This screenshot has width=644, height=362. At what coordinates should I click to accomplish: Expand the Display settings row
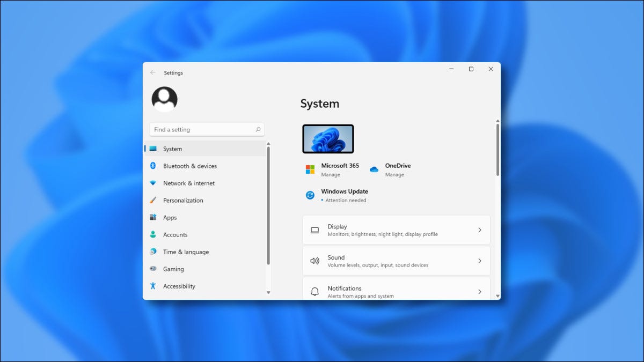[x=480, y=230]
